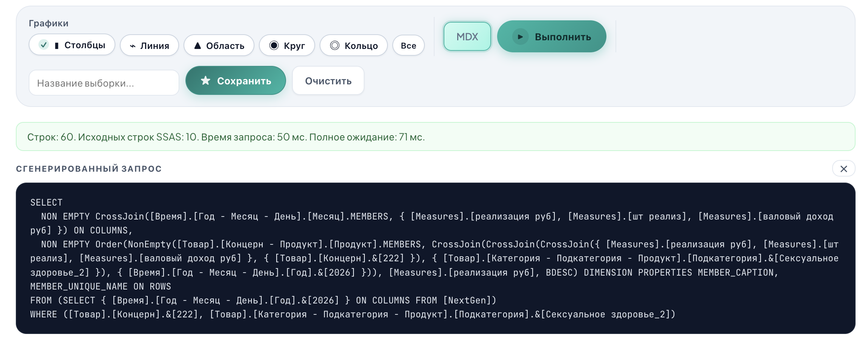Click the generated MDX query code block
This screenshot has width=868, height=346.
[436, 258]
